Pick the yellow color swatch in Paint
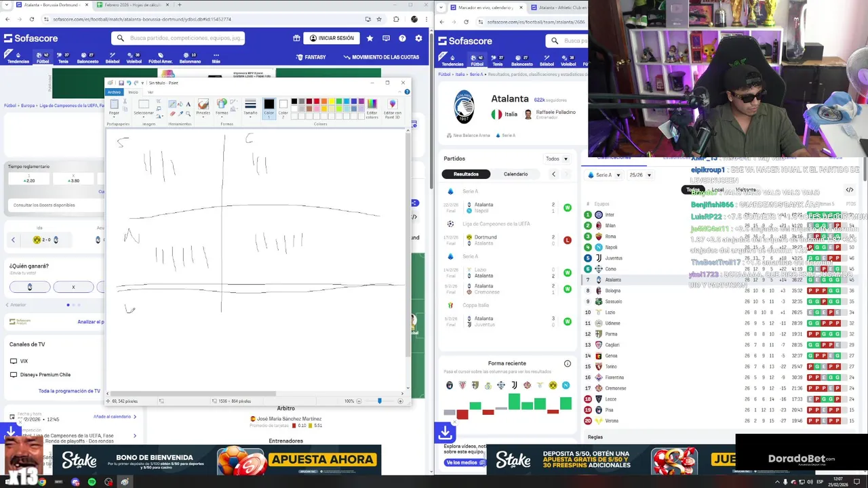The height and width of the screenshot is (488, 868). [332, 101]
